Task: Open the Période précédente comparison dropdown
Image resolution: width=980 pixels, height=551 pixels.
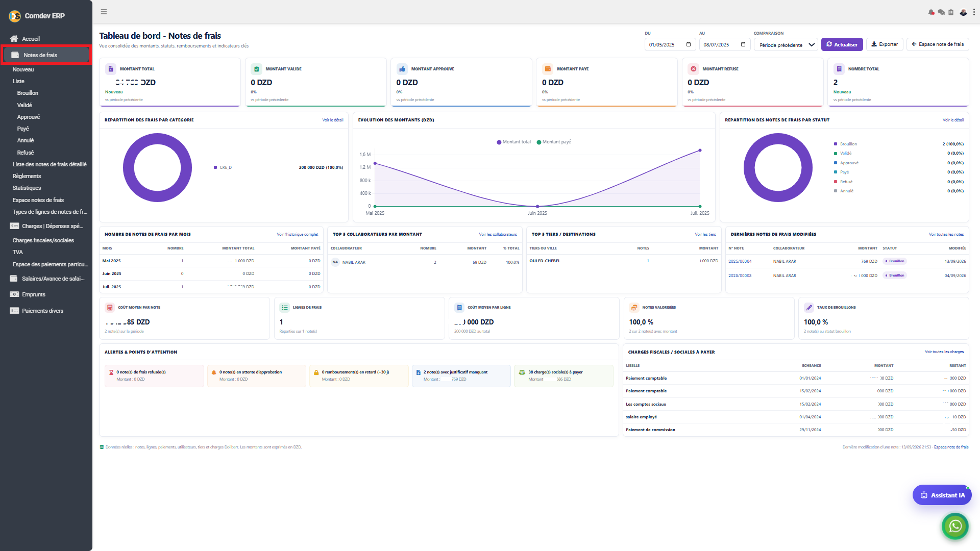Action: point(786,45)
